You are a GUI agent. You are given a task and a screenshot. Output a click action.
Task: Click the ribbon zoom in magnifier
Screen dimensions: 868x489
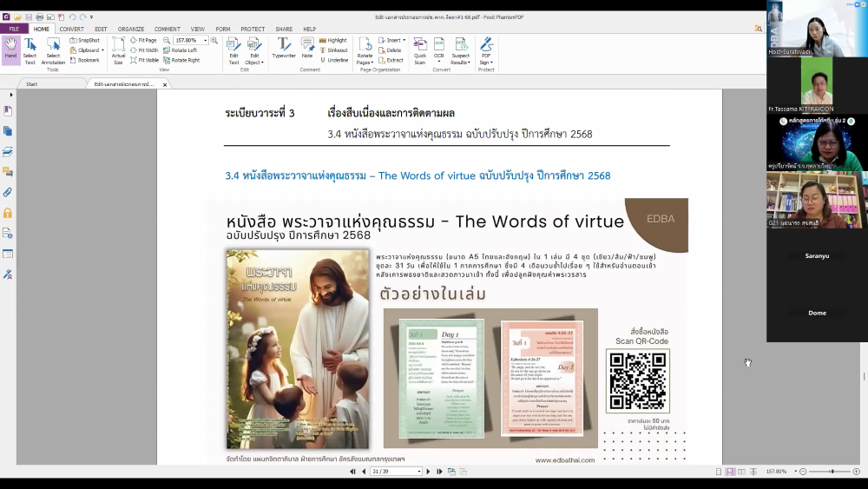214,41
